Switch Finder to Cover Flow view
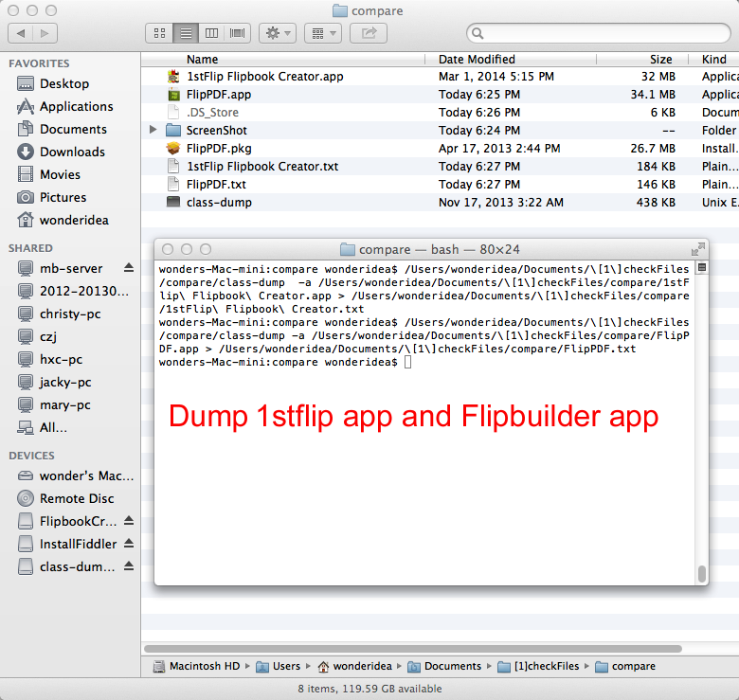This screenshot has width=739, height=700. point(238,33)
